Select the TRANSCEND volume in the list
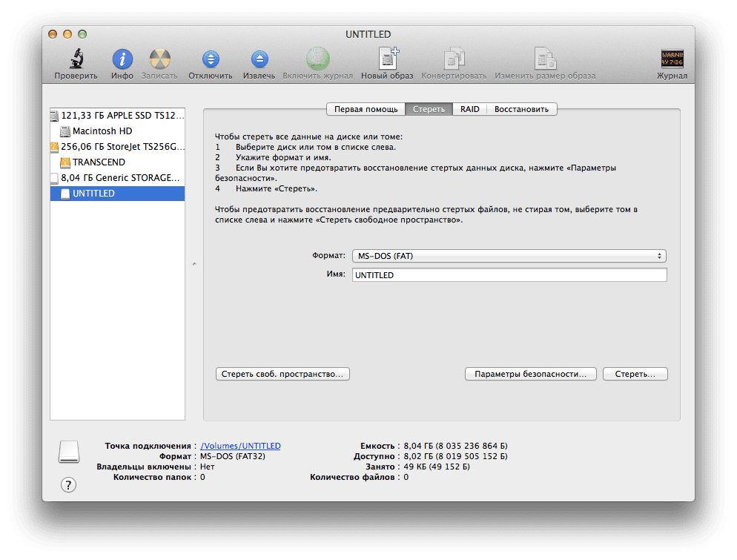The height and width of the screenshot is (560, 737). [99, 162]
